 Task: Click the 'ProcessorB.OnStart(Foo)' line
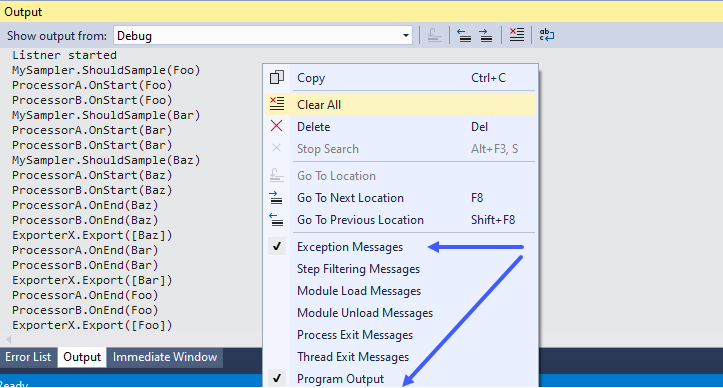pos(92,100)
